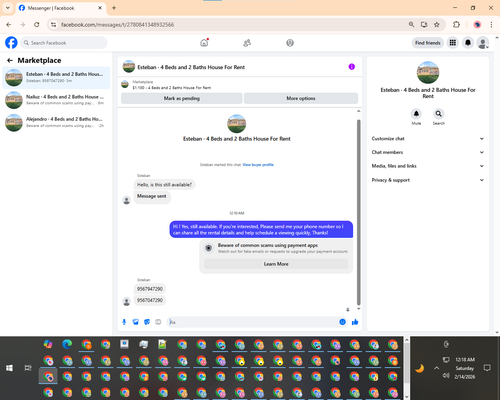This screenshot has width=500, height=400.
Task: Expand Media, files and links section
Action: pos(428,166)
